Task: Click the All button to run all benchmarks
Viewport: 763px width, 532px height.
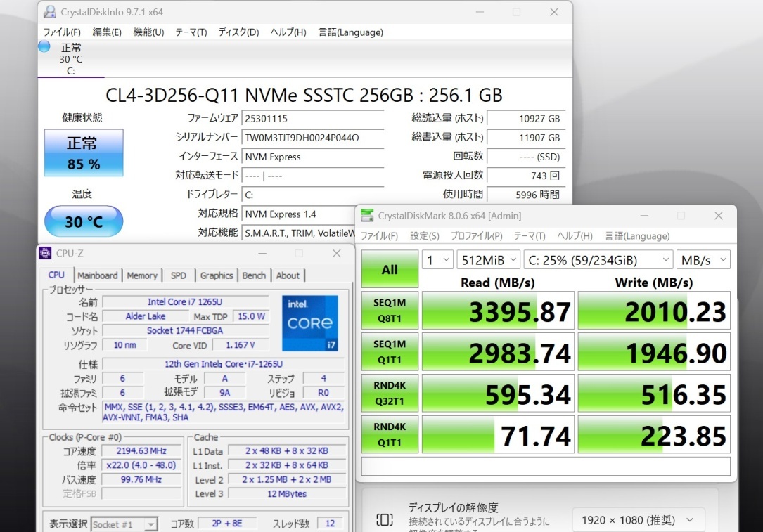Action: tap(389, 268)
